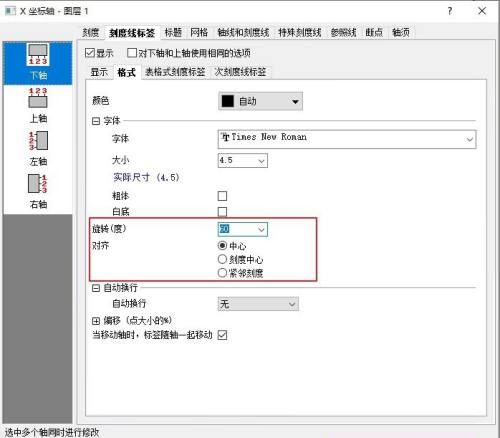Click the black color swatch in 颜色
The width and height of the screenshot is (500, 438).
(228, 101)
